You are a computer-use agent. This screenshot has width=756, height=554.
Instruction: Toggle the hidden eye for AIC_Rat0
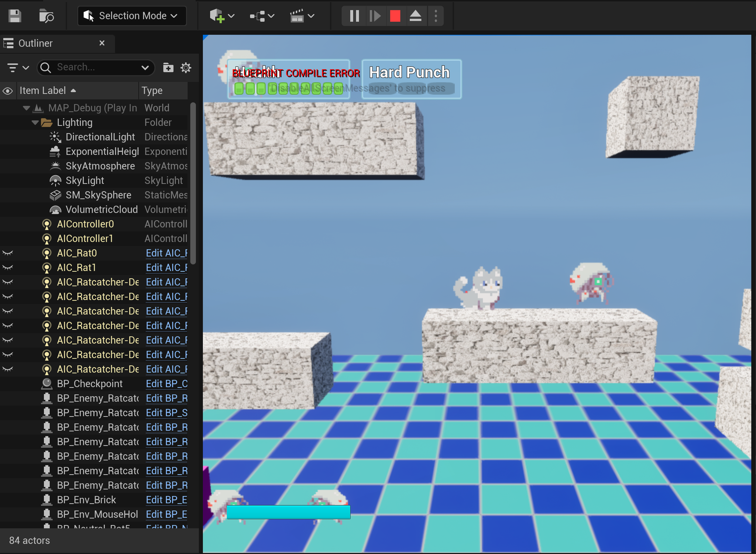(8, 253)
